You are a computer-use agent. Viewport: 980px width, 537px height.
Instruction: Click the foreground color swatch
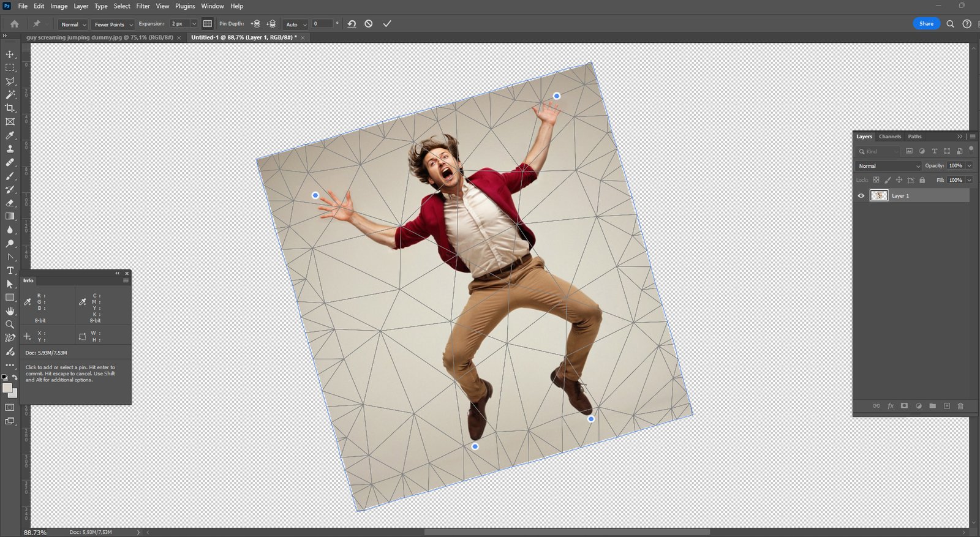[x=7, y=388]
